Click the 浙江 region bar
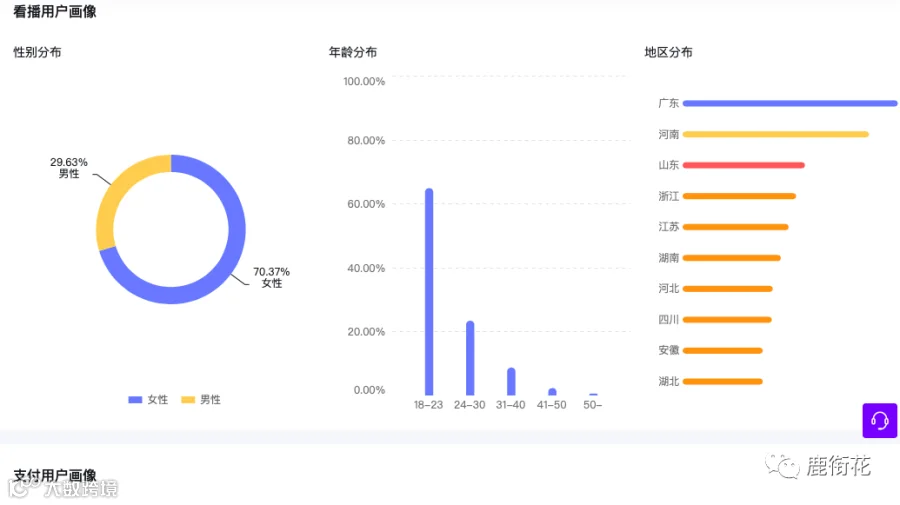 739,196
